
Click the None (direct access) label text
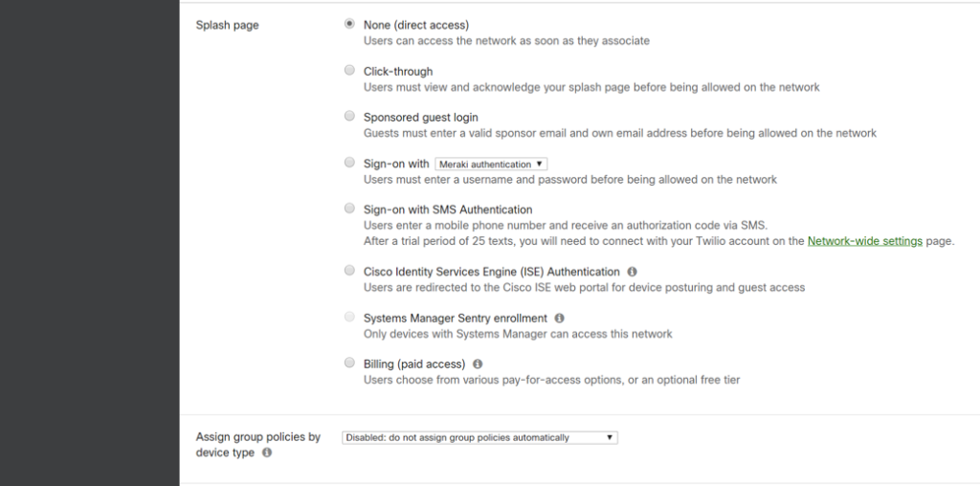click(x=416, y=25)
